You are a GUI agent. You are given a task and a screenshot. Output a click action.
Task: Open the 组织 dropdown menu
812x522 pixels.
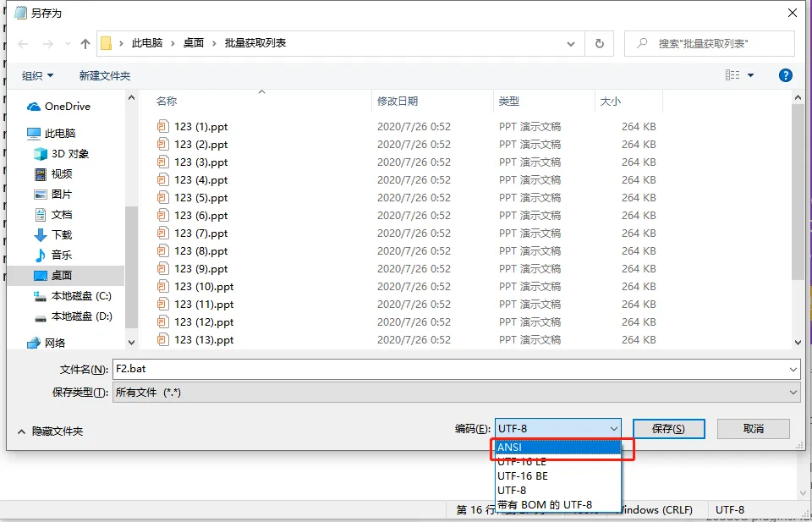[x=37, y=74]
